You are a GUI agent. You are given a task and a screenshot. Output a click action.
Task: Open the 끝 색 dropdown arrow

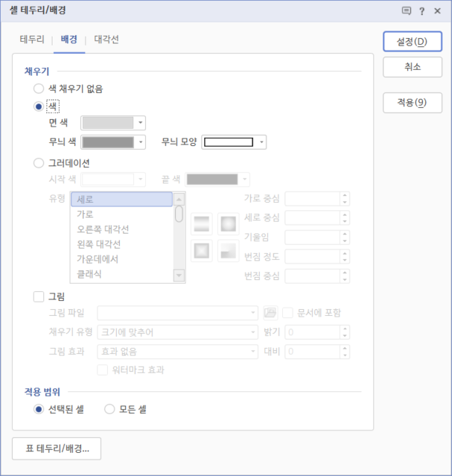tap(244, 179)
